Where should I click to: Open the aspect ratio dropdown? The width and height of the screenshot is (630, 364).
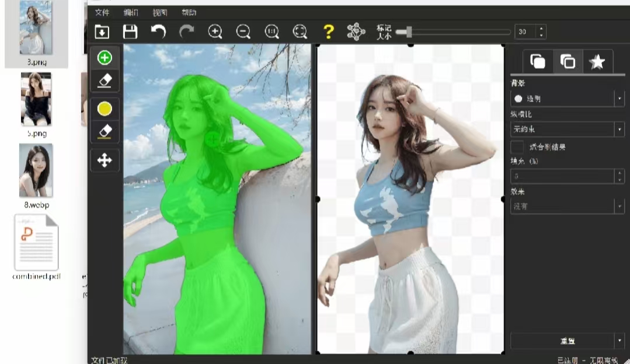[x=568, y=129]
